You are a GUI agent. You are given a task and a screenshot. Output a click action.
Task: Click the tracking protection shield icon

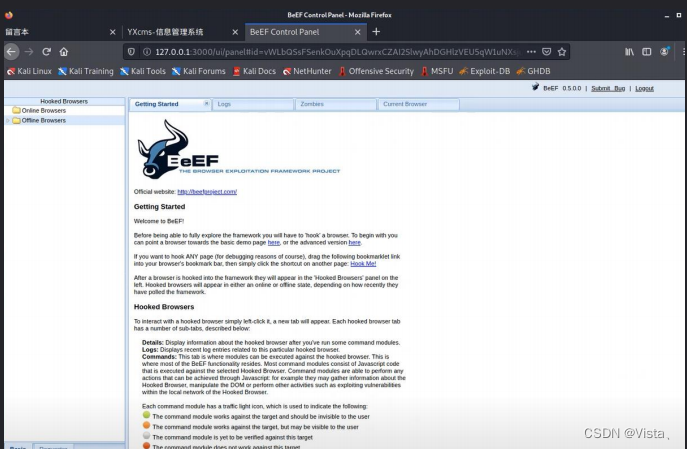tap(131, 52)
